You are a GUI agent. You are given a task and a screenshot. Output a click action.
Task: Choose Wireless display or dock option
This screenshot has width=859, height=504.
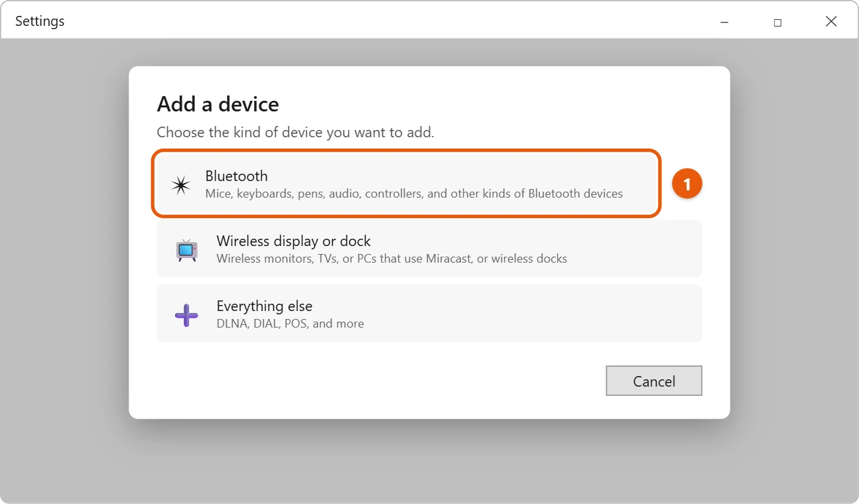coord(429,249)
